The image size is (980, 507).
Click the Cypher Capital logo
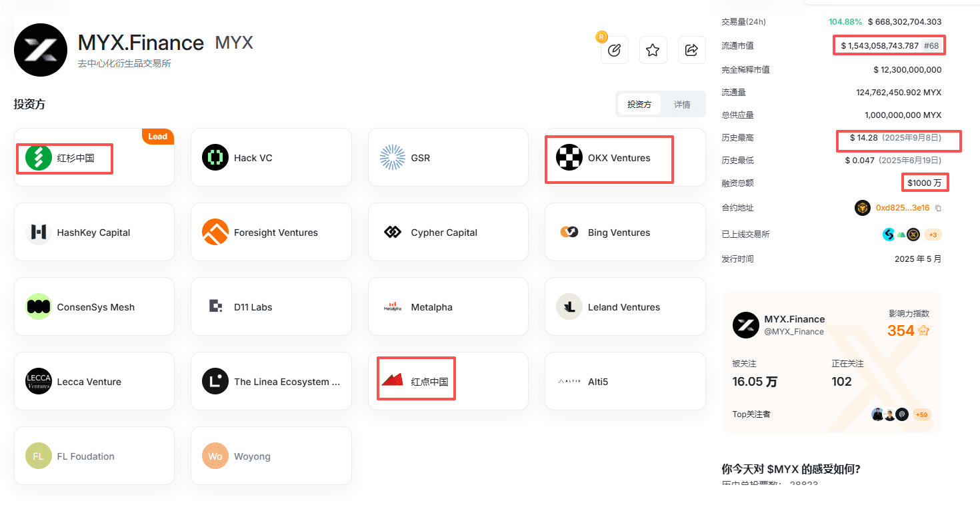tap(393, 233)
